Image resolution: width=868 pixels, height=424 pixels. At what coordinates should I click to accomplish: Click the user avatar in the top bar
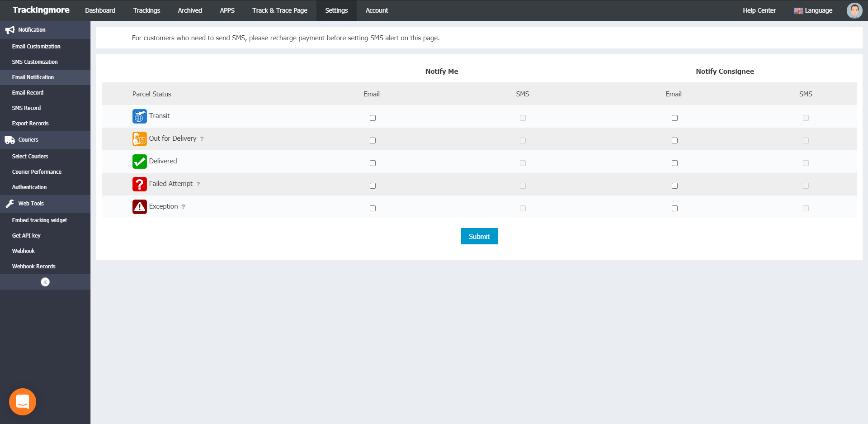tap(854, 10)
